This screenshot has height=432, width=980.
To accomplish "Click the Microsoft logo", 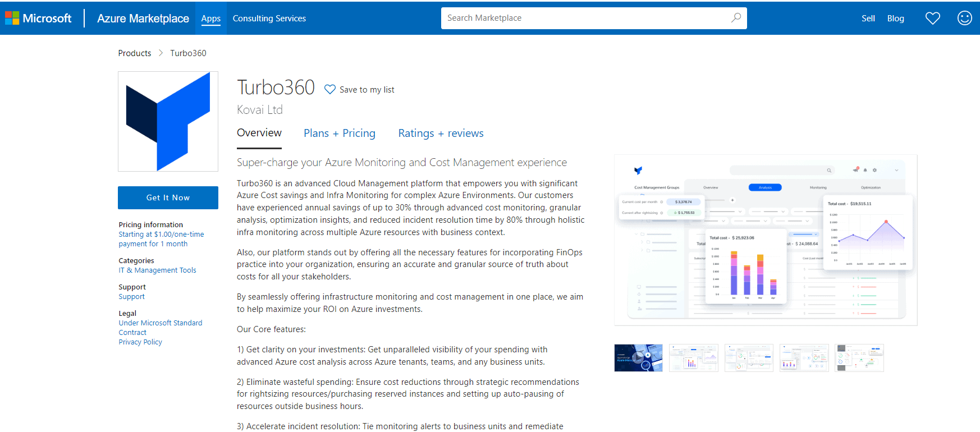I will coord(38,18).
